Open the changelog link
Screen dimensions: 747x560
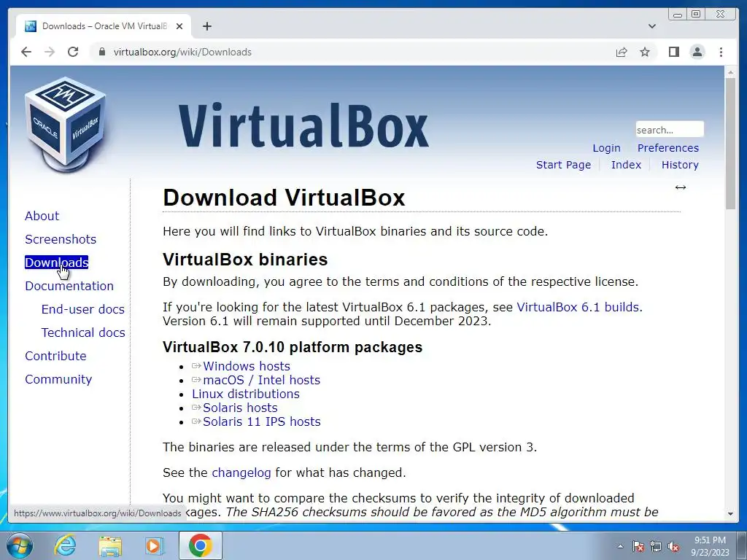tap(241, 472)
